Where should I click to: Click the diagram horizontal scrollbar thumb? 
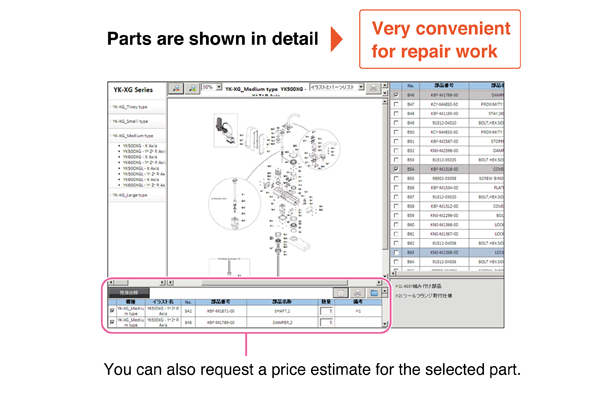click(274, 283)
